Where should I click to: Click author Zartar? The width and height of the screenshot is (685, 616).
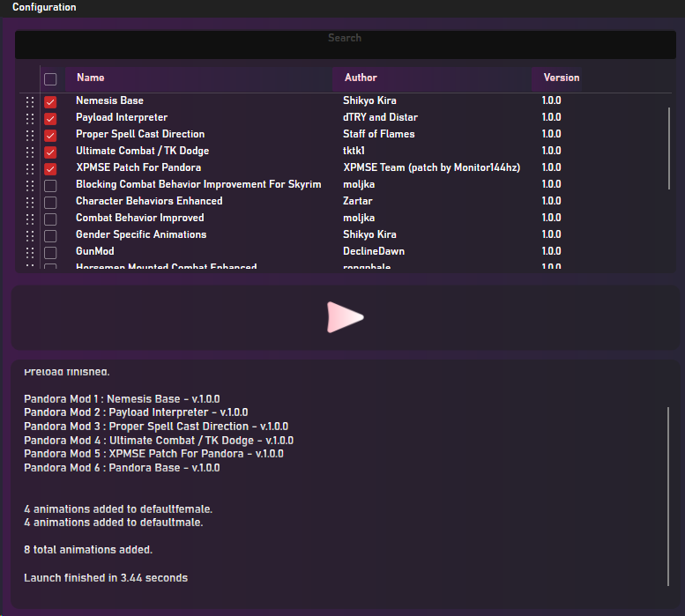(358, 201)
